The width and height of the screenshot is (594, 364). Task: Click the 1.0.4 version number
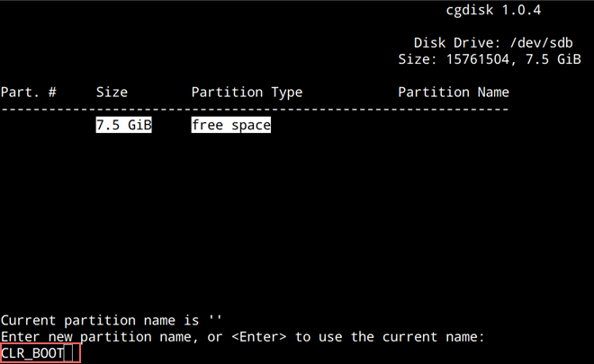click(x=521, y=10)
